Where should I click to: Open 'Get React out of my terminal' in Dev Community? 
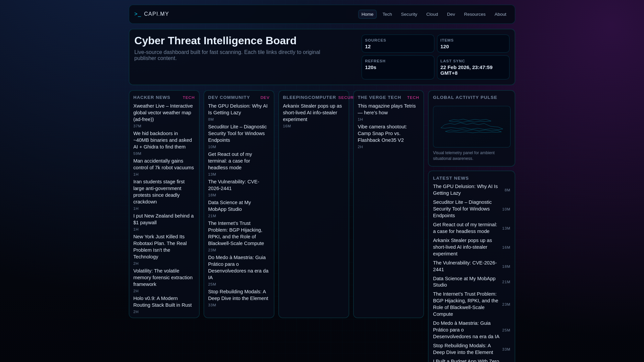point(238,161)
